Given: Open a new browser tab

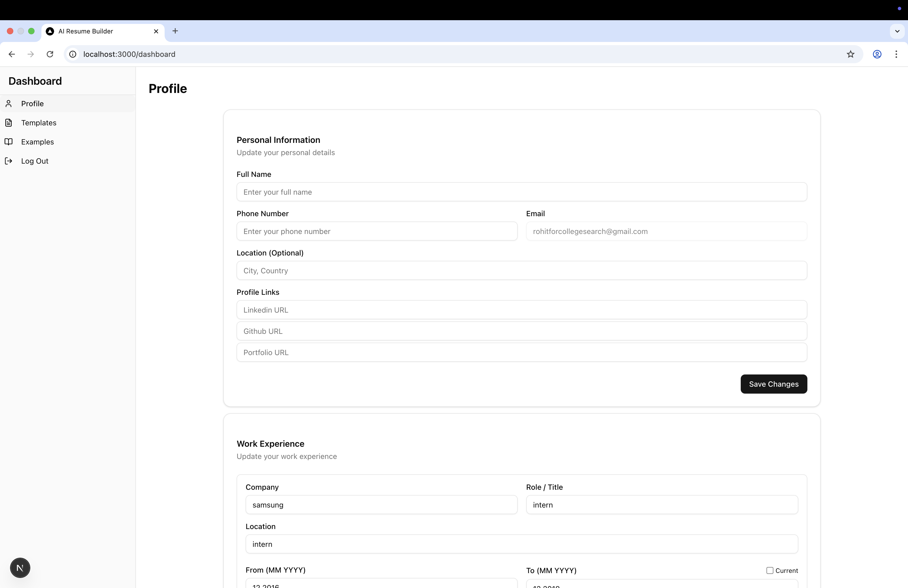Looking at the screenshot, I should [x=175, y=31].
